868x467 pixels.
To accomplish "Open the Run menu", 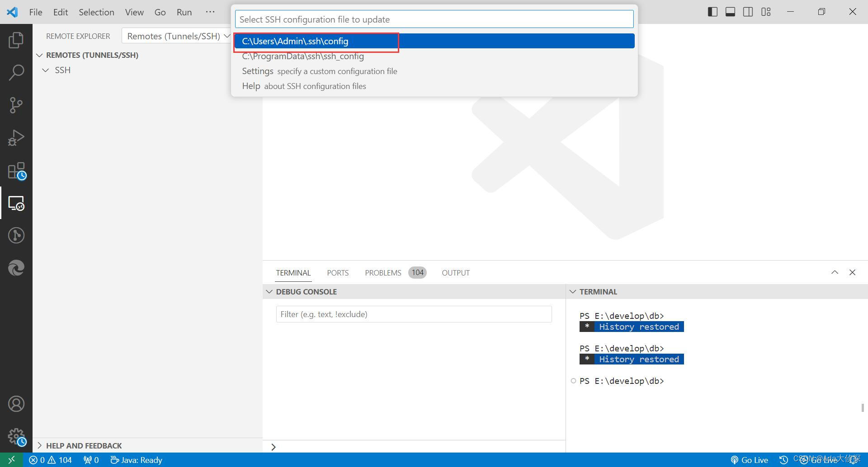I will (184, 12).
